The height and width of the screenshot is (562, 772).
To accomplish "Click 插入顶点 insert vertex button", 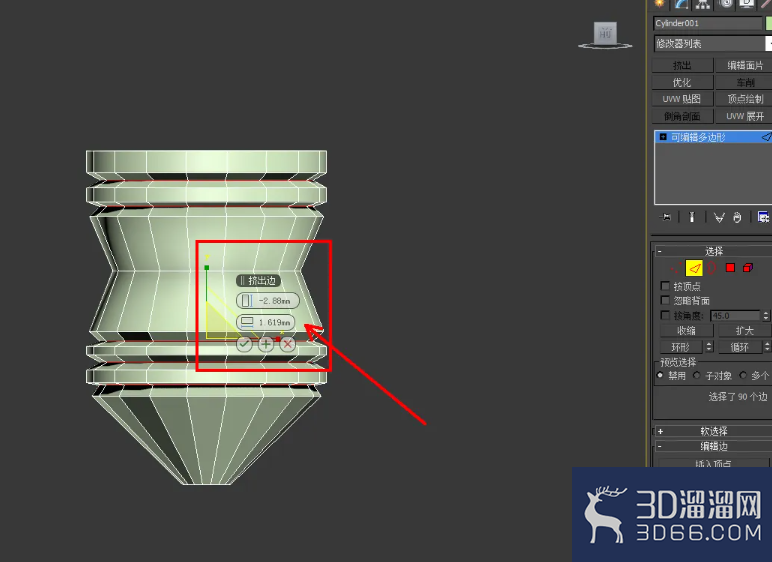I will pyautogui.click(x=713, y=463).
